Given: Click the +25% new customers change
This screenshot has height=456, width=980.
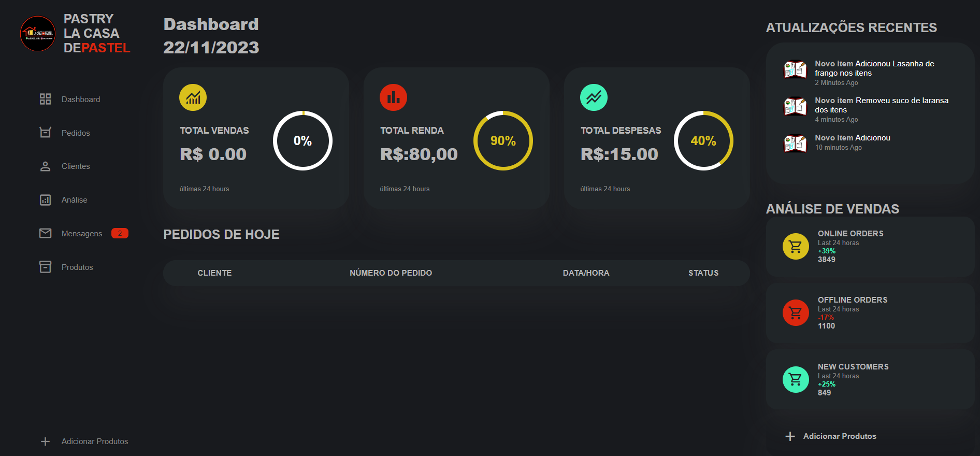Looking at the screenshot, I should pos(827,384).
